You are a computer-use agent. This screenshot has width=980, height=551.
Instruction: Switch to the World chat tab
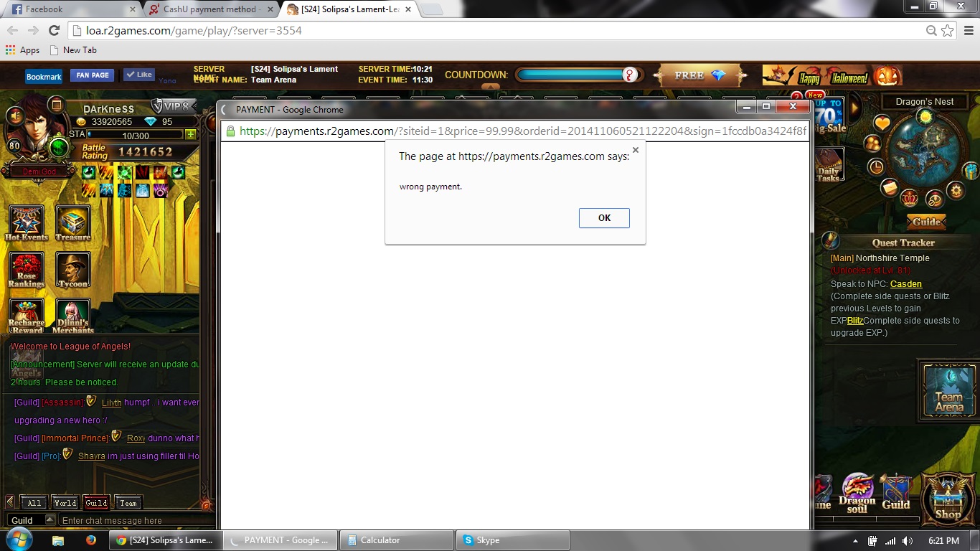pyautogui.click(x=65, y=502)
